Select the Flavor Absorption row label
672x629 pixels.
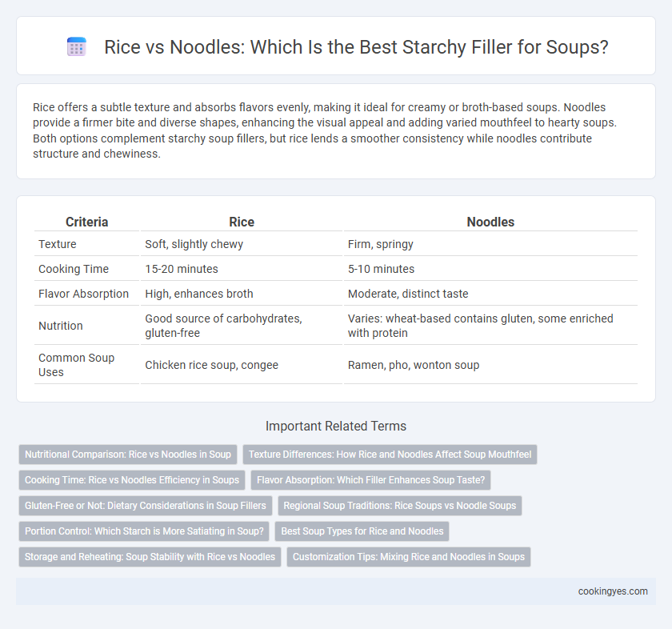point(83,294)
